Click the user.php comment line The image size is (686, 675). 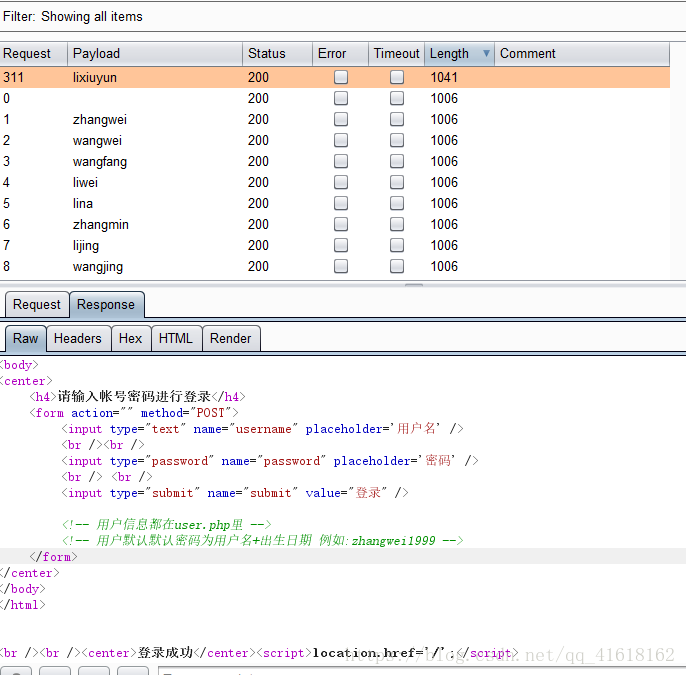point(167,525)
